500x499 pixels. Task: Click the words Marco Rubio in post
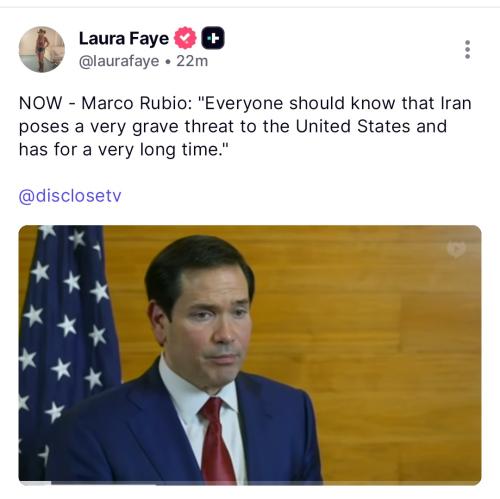click(137, 103)
